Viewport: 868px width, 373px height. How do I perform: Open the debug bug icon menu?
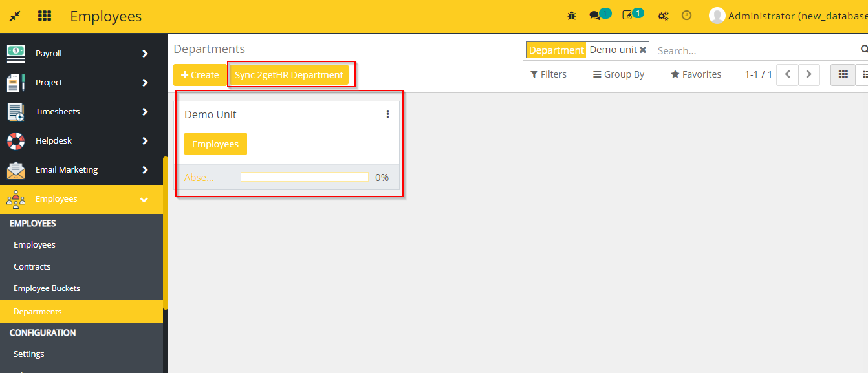point(572,16)
